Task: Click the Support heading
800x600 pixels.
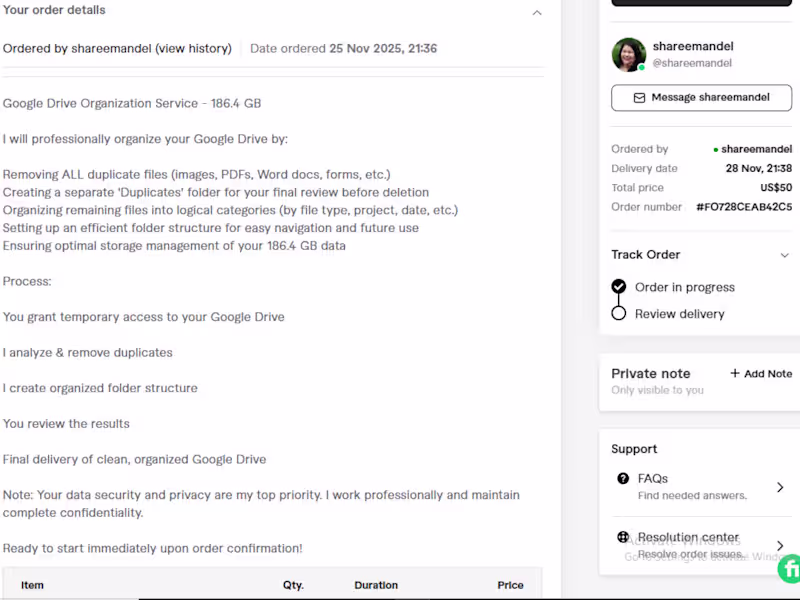Action: click(634, 449)
